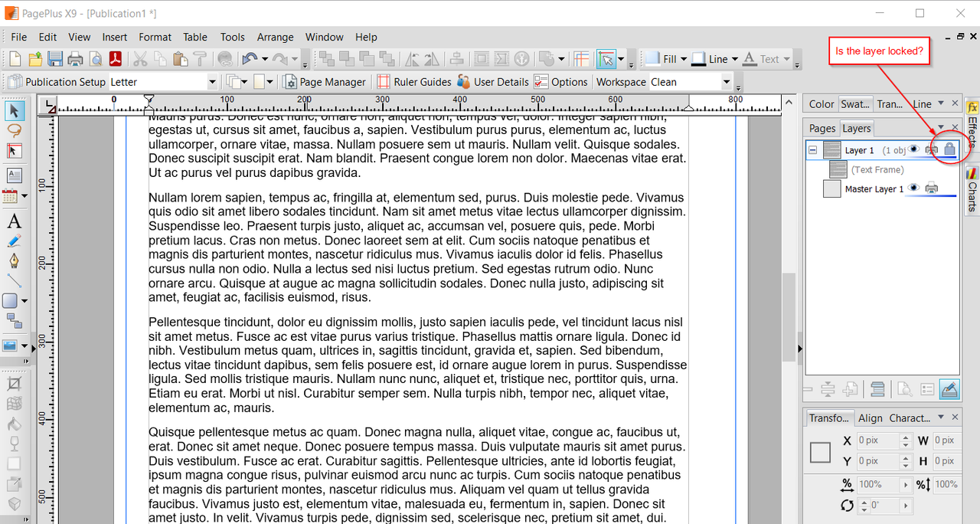Open the Letter page size dropdown

[x=212, y=82]
